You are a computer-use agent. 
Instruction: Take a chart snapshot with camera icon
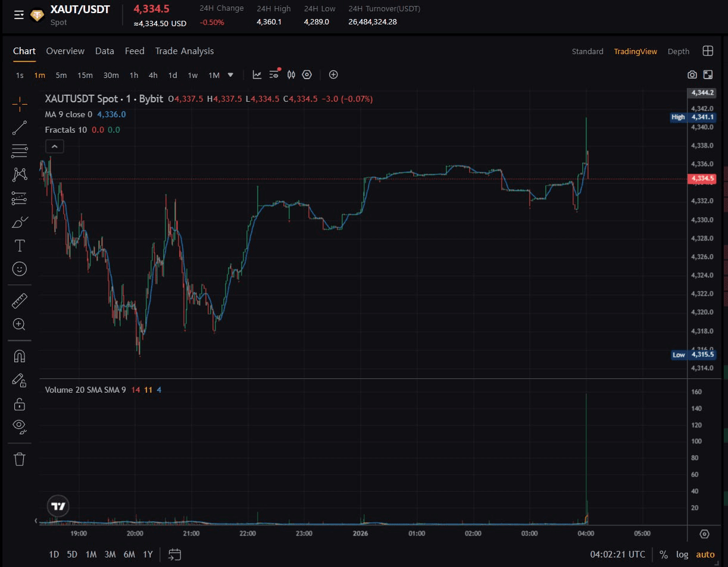(x=692, y=75)
